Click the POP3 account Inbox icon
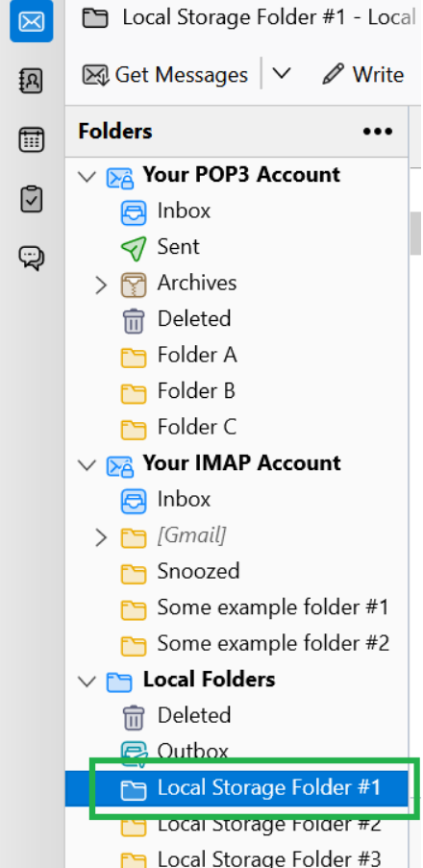 134,211
